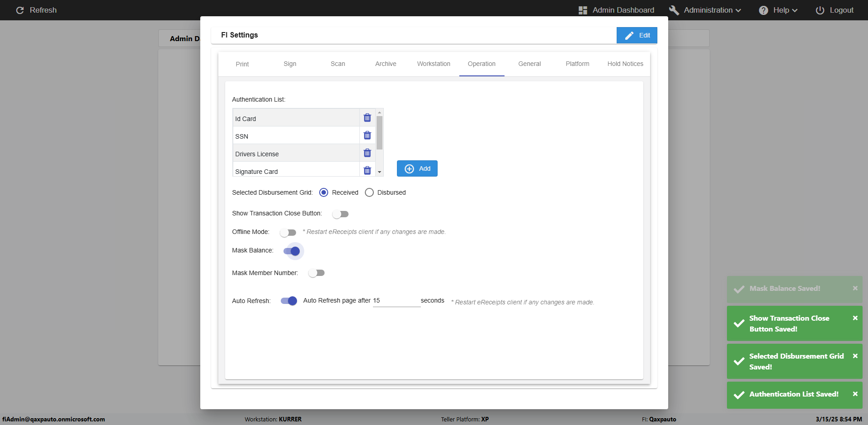Image resolution: width=868 pixels, height=425 pixels.
Task: Disable the Auto Refresh toggle
Action: click(x=289, y=301)
